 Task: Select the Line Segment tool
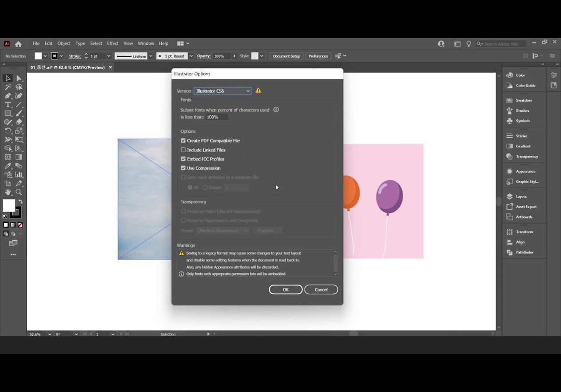pos(19,104)
